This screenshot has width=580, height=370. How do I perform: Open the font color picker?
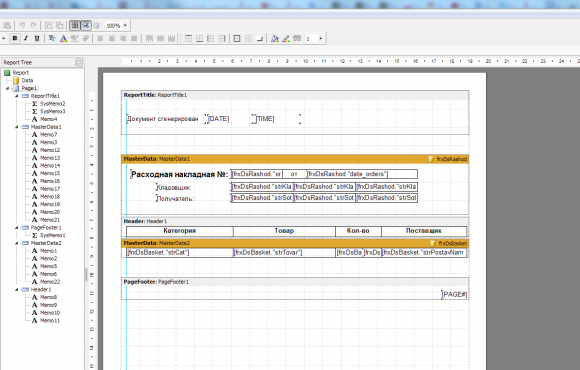pyautogui.click(x=63, y=38)
